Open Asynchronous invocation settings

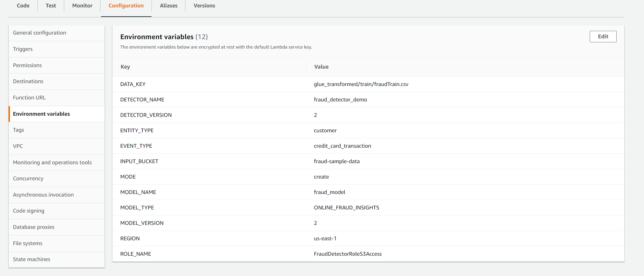pos(43,195)
